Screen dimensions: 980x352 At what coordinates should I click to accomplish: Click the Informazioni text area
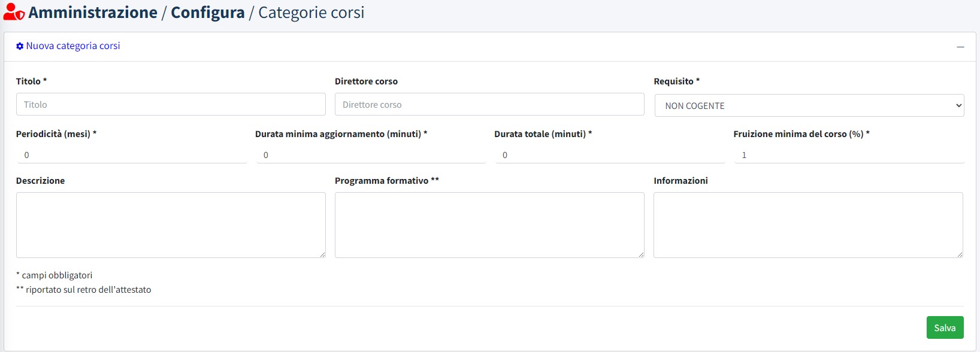point(808,224)
